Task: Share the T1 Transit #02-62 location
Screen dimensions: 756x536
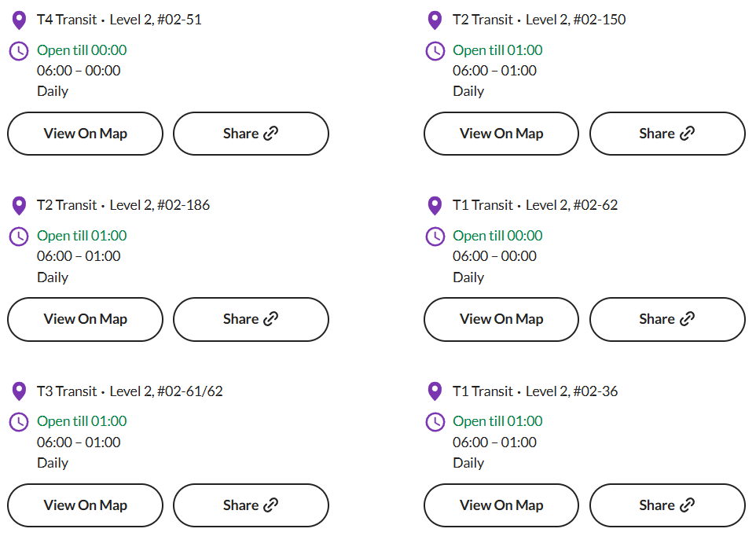Action: pyautogui.click(x=667, y=320)
